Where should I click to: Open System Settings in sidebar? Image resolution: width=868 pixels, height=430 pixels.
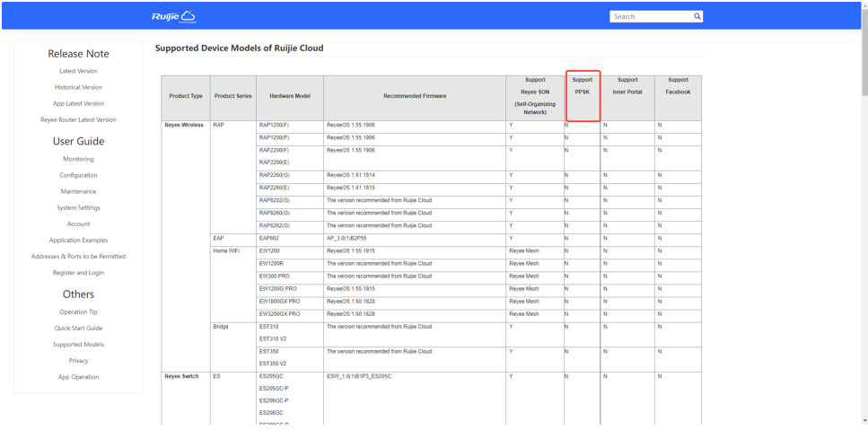[x=79, y=207]
